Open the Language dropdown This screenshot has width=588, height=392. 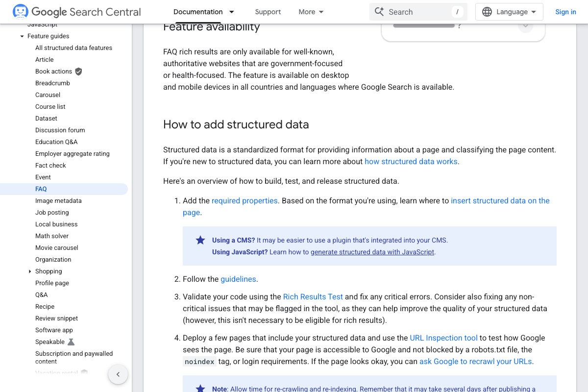pyautogui.click(x=509, y=12)
